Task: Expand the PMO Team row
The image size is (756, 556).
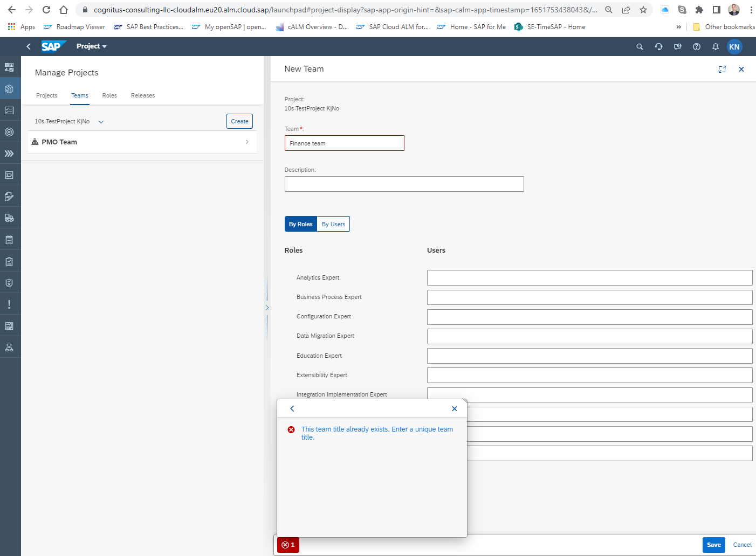Action: pyautogui.click(x=247, y=142)
